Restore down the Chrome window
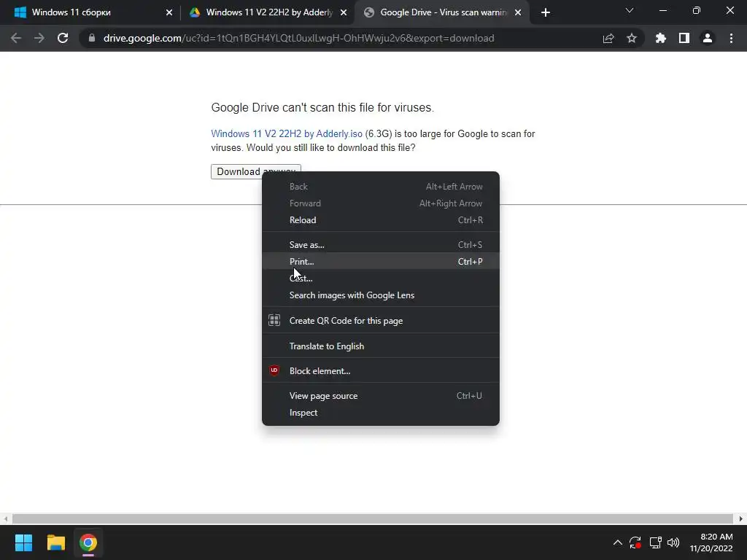This screenshot has width=747, height=560. pyautogui.click(x=697, y=10)
